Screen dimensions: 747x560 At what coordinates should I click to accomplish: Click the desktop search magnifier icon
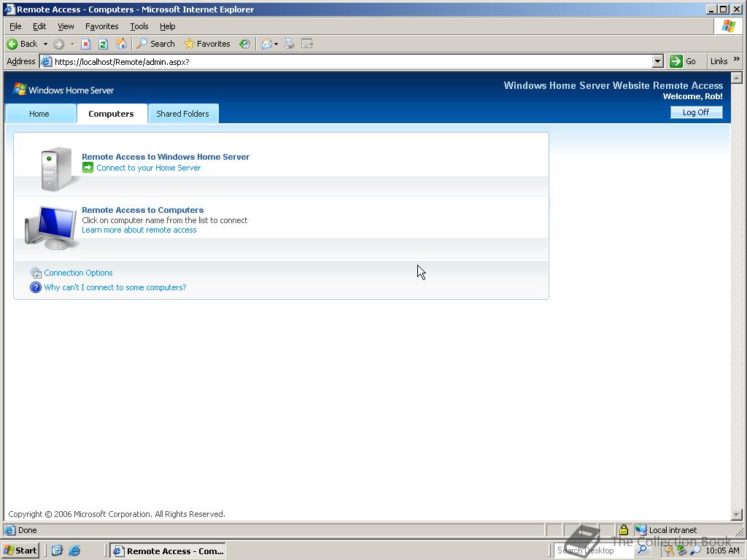pos(642,550)
